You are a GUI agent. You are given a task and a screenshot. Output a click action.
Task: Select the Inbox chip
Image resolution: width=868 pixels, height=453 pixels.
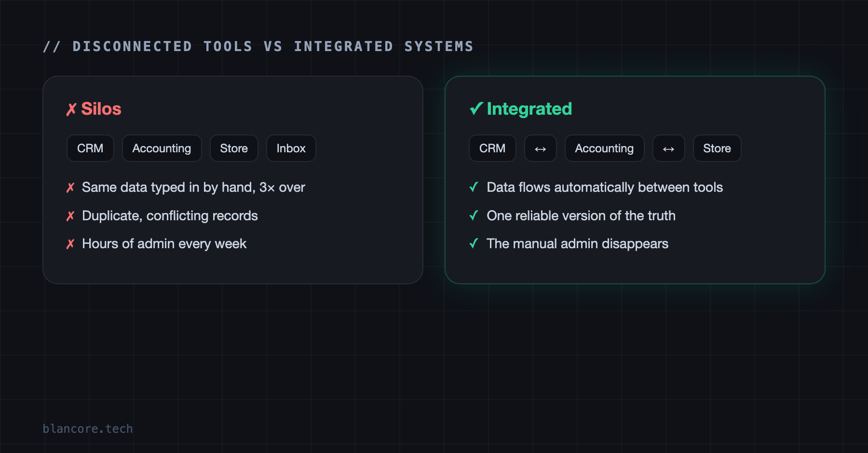pos(291,148)
